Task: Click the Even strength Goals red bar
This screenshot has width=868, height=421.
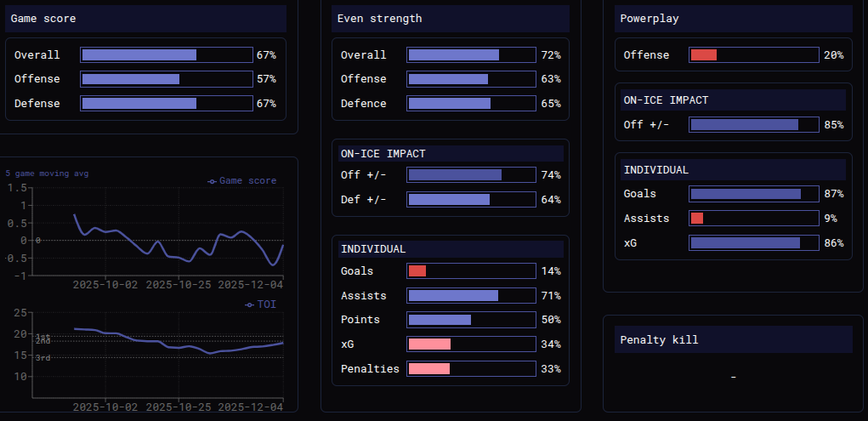Action: 417,270
